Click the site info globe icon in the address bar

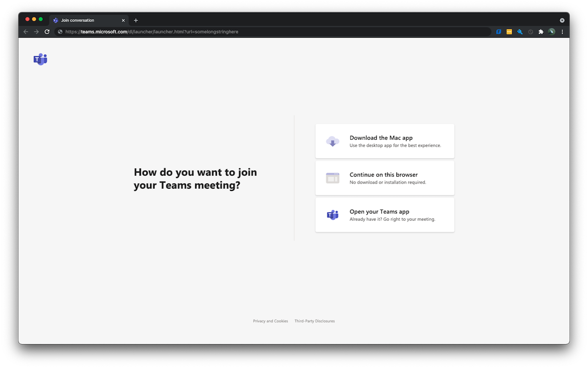pos(60,32)
